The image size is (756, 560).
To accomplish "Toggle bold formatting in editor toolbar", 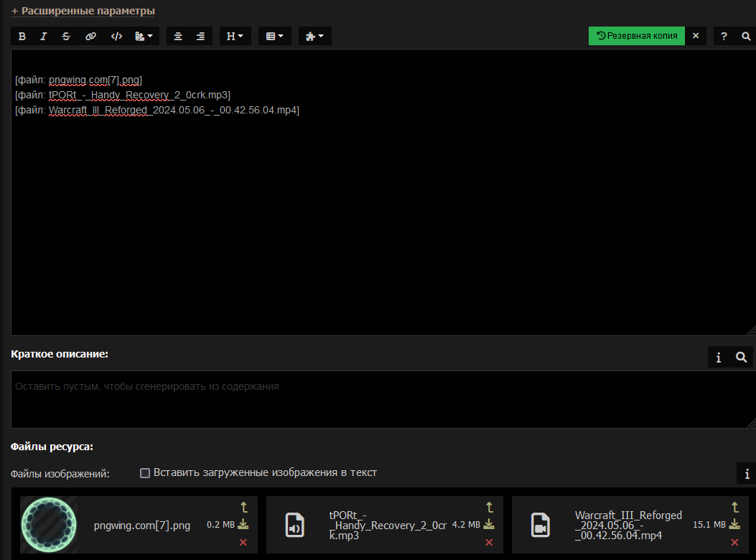I will coord(22,36).
